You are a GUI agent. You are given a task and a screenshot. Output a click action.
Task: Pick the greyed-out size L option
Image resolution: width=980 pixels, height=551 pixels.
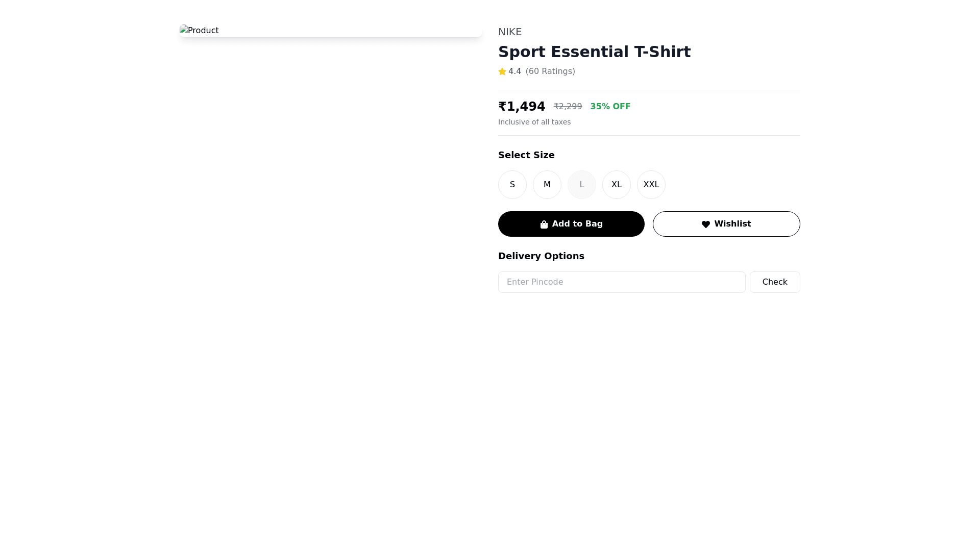(x=582, y=185)
